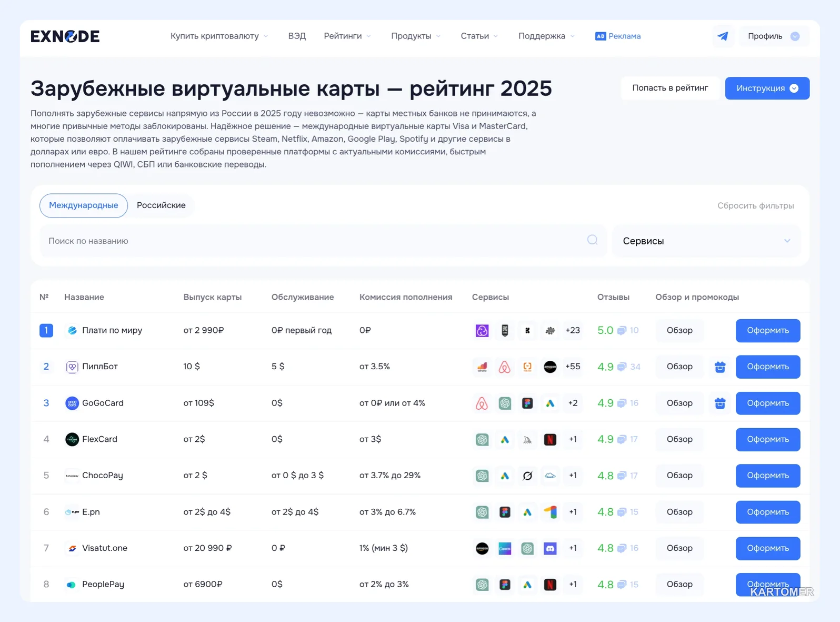Click the GoGoCard logo icon
This screenshot has width=840, height=622.
coord(72,403)
